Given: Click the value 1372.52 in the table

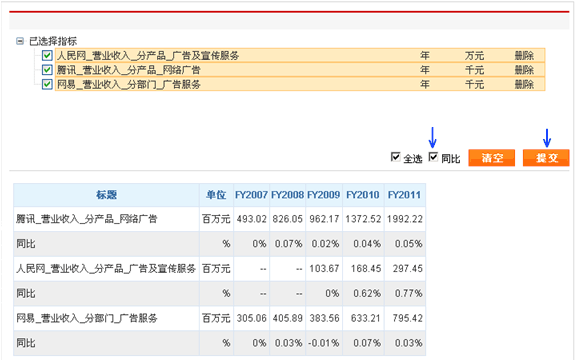Looking at the screenshot, I should click(x=363, y=219).
